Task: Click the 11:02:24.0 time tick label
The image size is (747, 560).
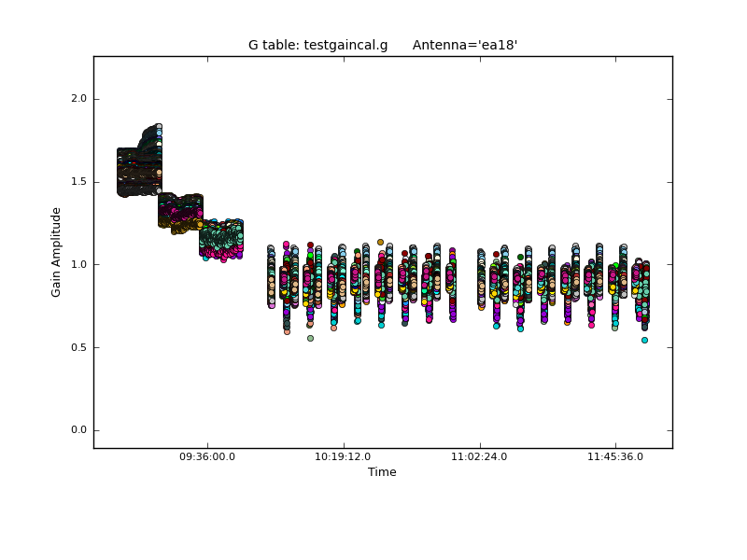Action: pyautogui.click(x=479, y=457)
